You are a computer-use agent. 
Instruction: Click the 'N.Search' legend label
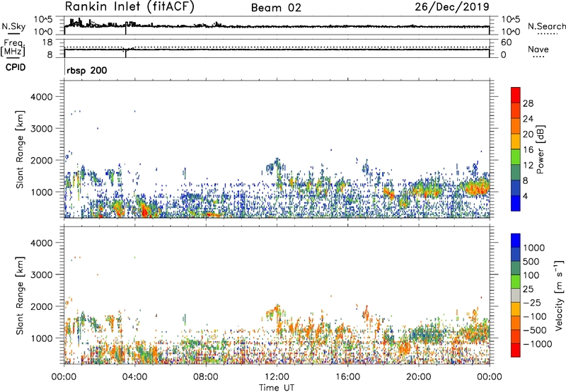point(546,26)
